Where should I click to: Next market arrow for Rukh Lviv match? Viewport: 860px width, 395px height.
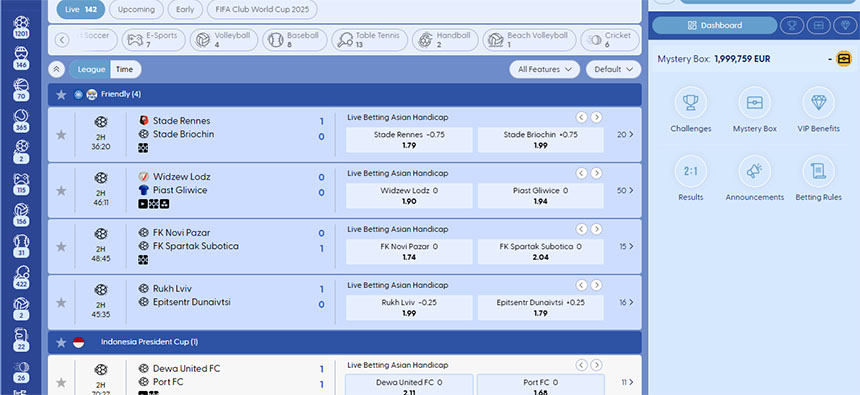596,285
